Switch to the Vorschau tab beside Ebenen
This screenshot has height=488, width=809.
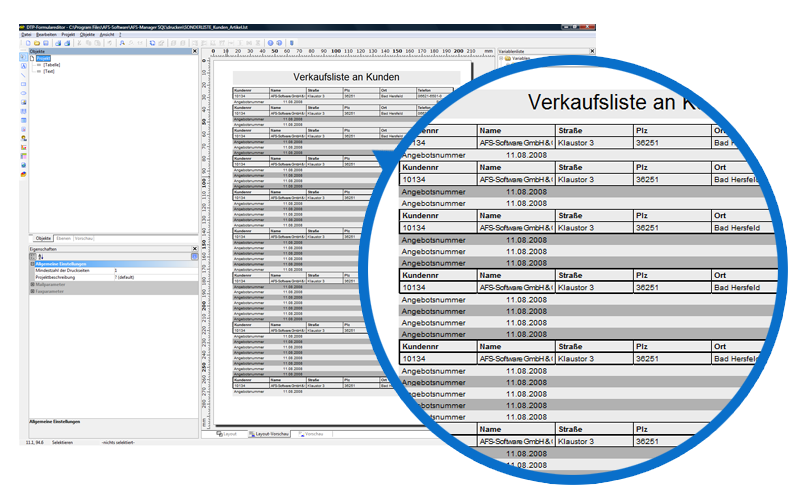coord(84,238)
